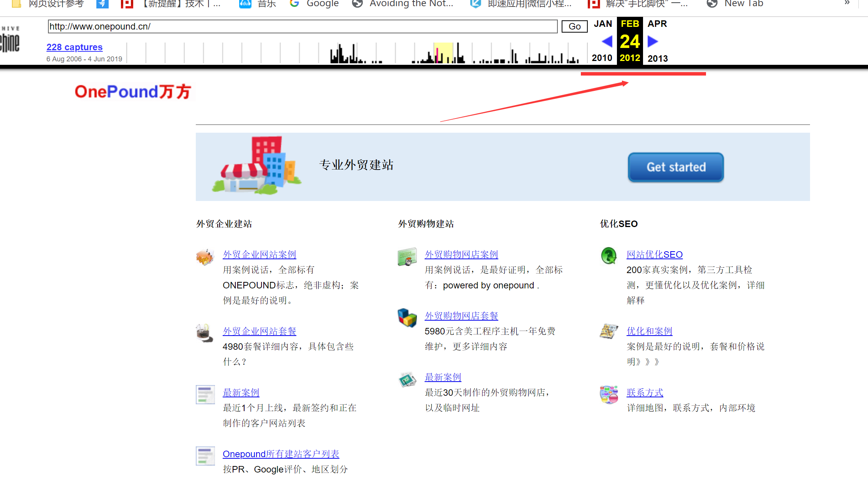Click the colorful icon beside 联系方式
Viewport: 868px width, 489px height.
tap(609, 395)
